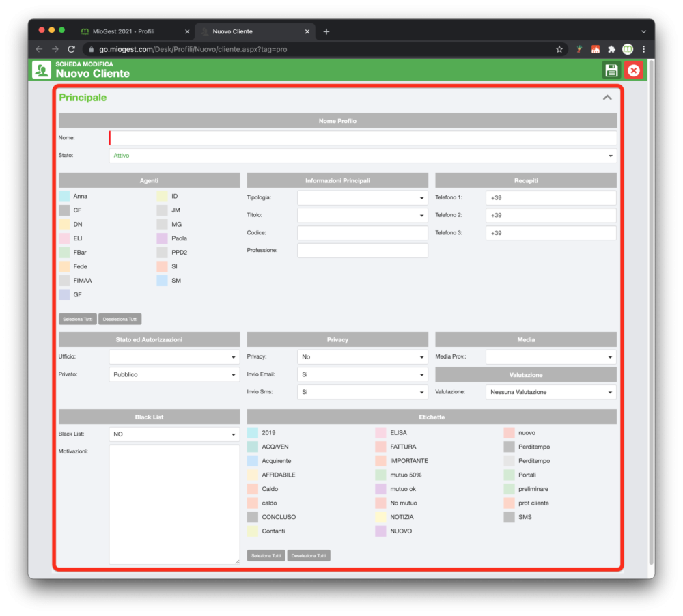This screenshot has height=616, width=683.
Task: Switch to the Nuovo Cliente tab
Action: [253, 31]
